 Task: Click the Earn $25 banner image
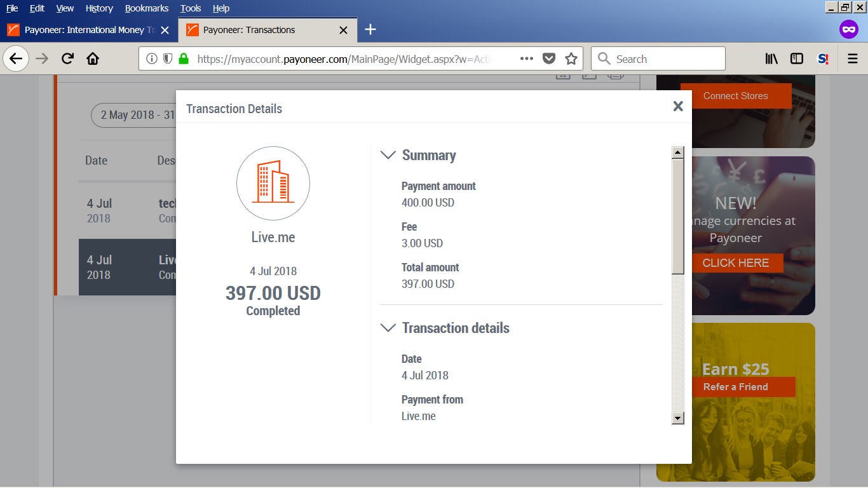[x=736, y=402]
